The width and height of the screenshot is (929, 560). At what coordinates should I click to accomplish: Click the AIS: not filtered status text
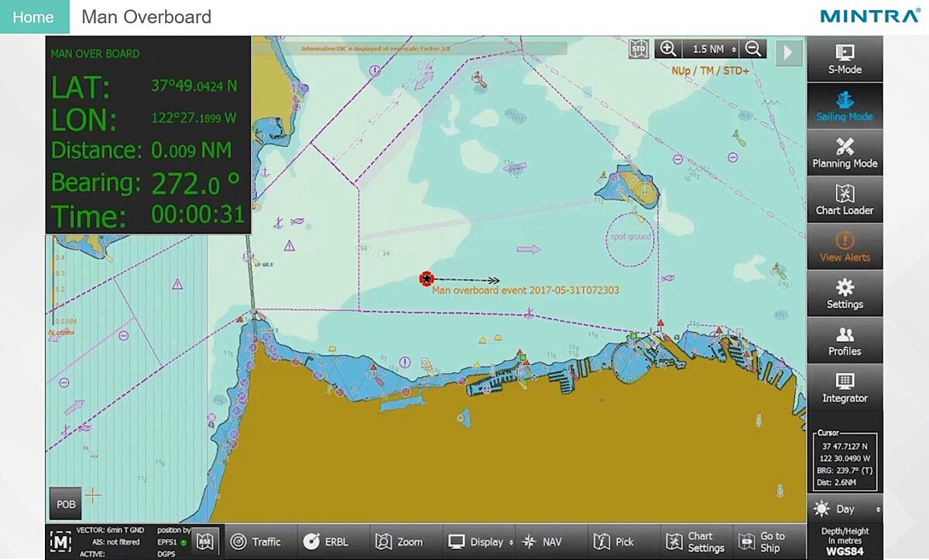(x=115, y=542)
